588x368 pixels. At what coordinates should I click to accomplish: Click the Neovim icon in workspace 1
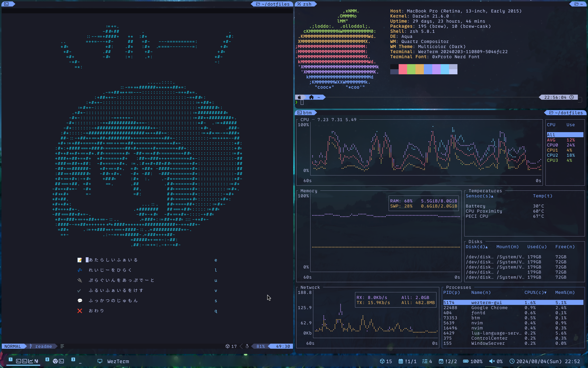pos(36,361)
